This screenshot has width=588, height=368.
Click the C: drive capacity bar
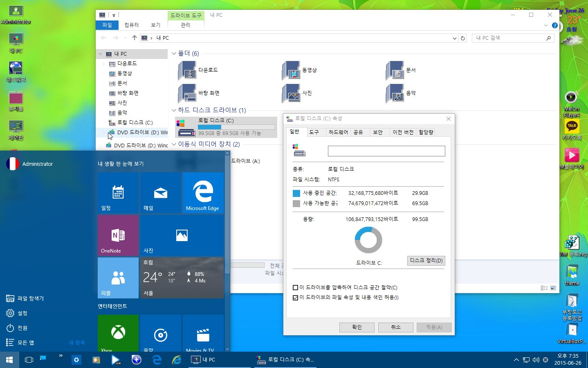coord(236,127)
